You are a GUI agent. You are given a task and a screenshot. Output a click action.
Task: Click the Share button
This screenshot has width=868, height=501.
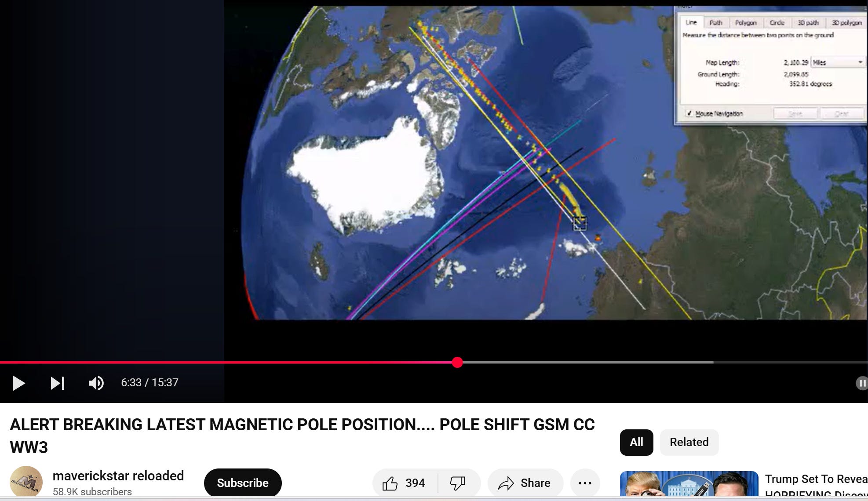pyautogui.click(x=525, y=483)
